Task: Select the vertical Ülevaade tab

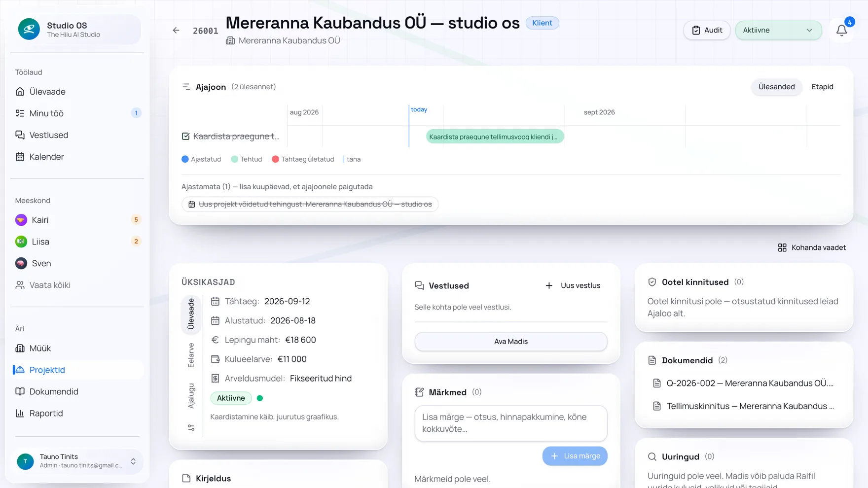Action: [191, 314]
